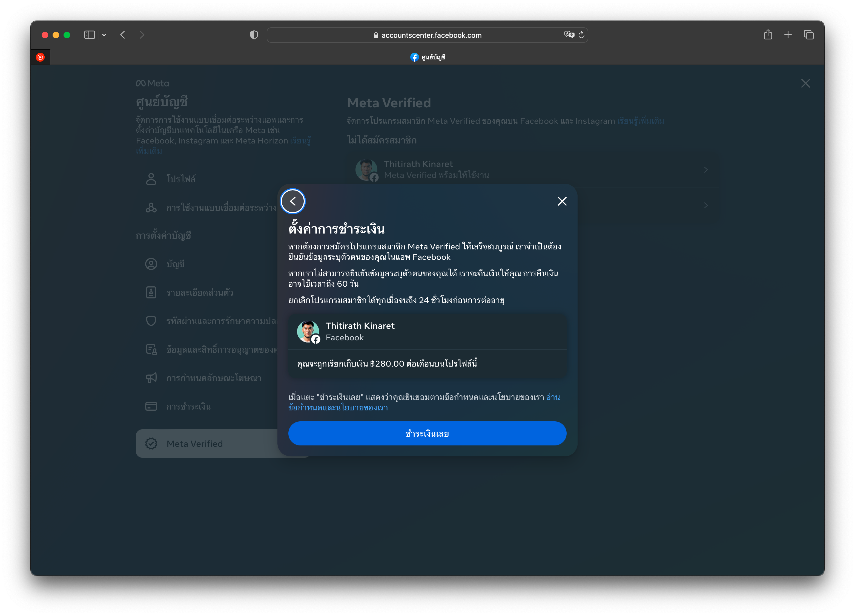855x616 pixels.
Task: Open the terms and policies link
Action: coord(338,408)
